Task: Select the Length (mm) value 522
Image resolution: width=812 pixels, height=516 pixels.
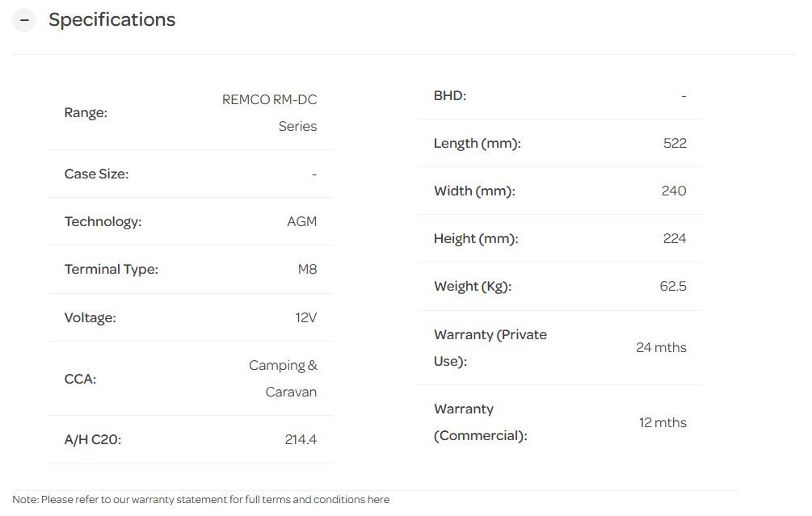Action: coord(674,143)
